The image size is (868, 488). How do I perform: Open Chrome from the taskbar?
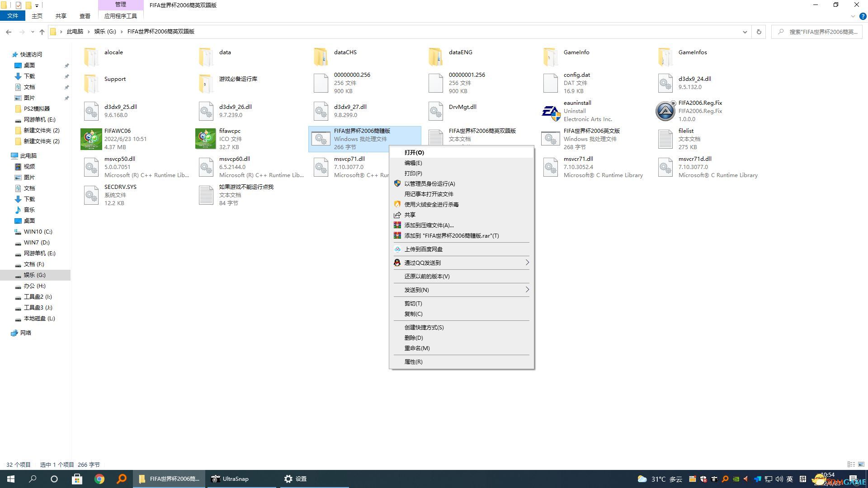99,479
